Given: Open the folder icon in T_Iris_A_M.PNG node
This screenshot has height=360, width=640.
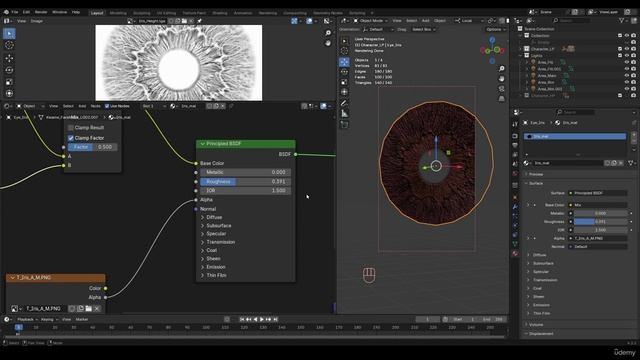Looking at the screenshot, I should tap(89, 309).
